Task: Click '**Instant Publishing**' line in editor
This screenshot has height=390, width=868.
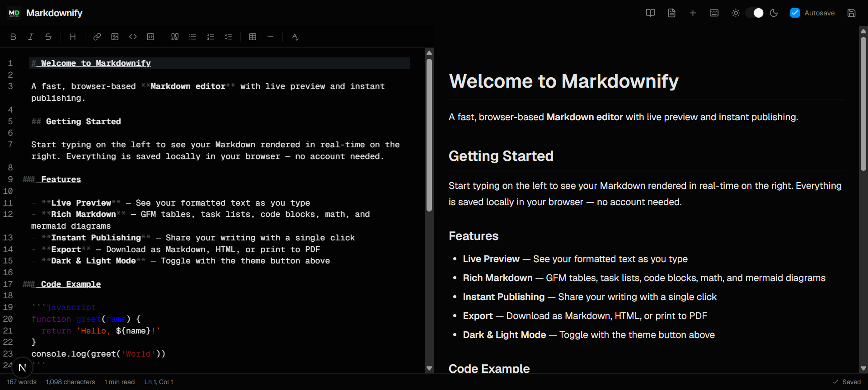Action: 193,238
